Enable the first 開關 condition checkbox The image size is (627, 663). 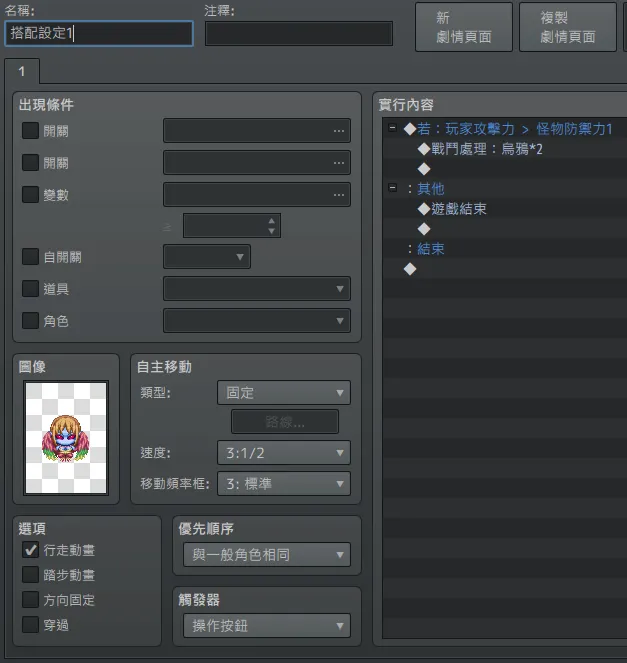(x=30, y=131)
